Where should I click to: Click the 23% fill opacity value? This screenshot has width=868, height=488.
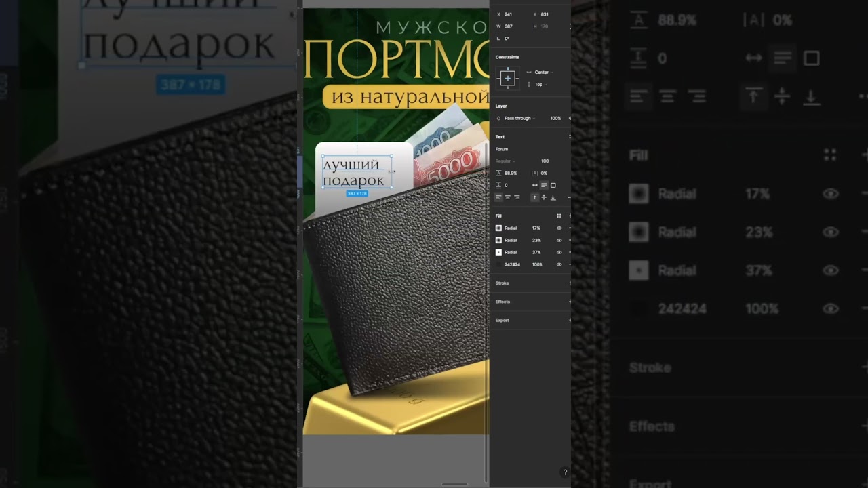pyautogui.click(x=536, y=241)
